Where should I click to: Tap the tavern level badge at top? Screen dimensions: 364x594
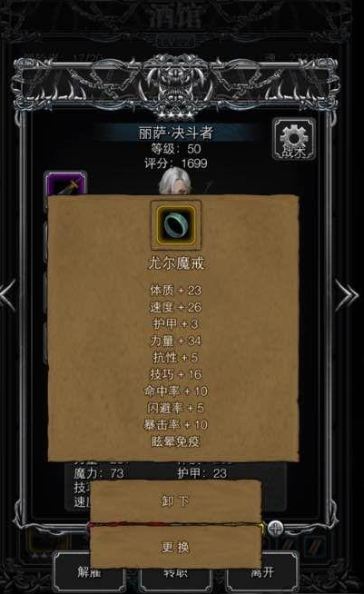(x=176, y=41)
